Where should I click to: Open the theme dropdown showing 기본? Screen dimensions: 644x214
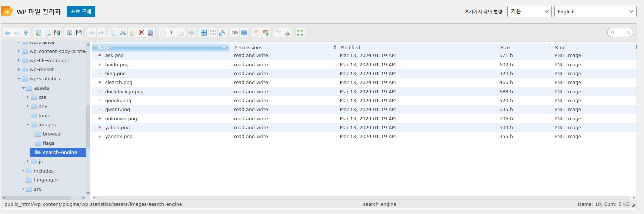click(529, 11)
